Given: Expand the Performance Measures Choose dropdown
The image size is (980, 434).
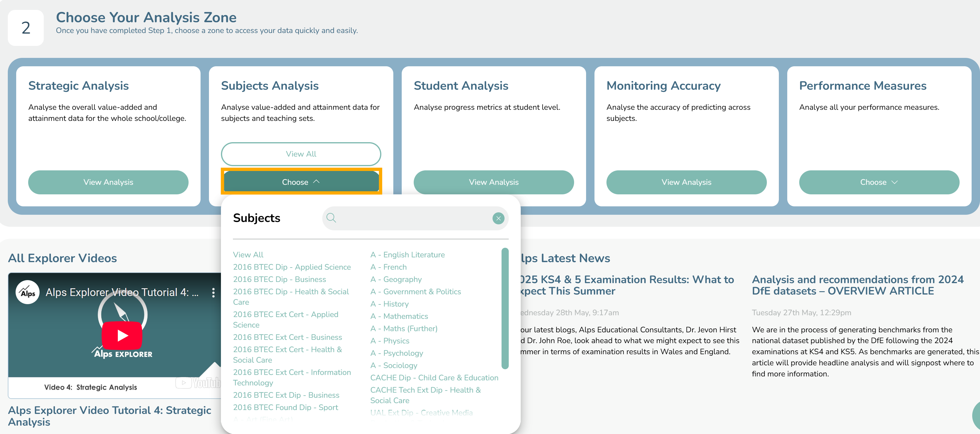Looking at the screenshot, I should point(879,182).
